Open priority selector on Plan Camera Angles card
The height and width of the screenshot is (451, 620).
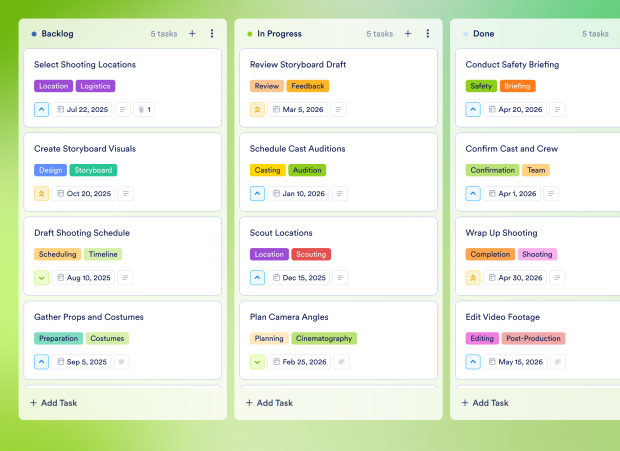coord(257,362)
